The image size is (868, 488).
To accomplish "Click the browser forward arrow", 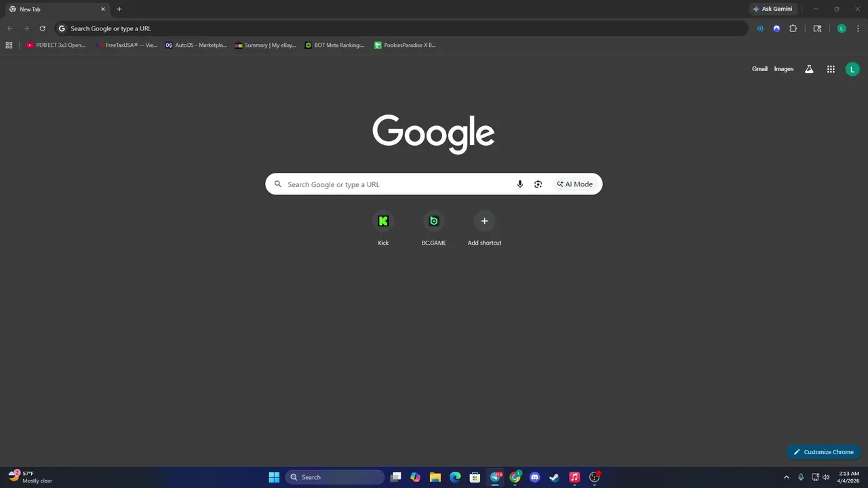I will (x=26, y=28).
